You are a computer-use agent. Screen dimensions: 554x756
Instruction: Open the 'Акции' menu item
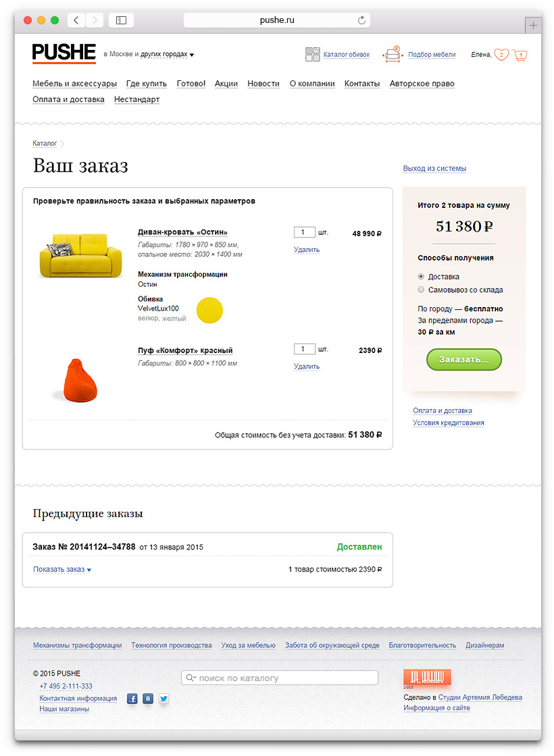coord(226,84)
